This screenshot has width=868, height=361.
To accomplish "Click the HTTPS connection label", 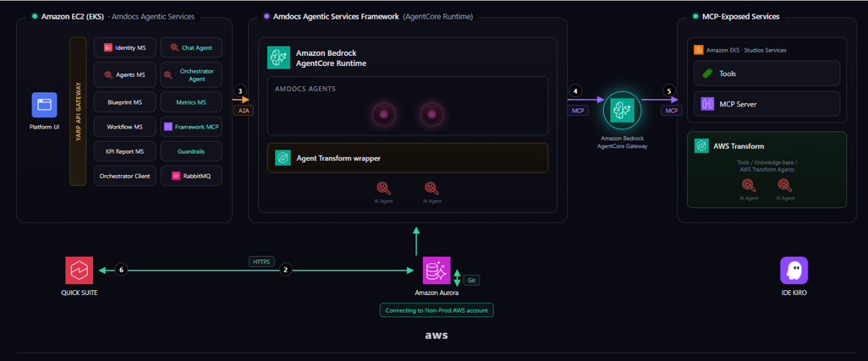I will 261,261.
